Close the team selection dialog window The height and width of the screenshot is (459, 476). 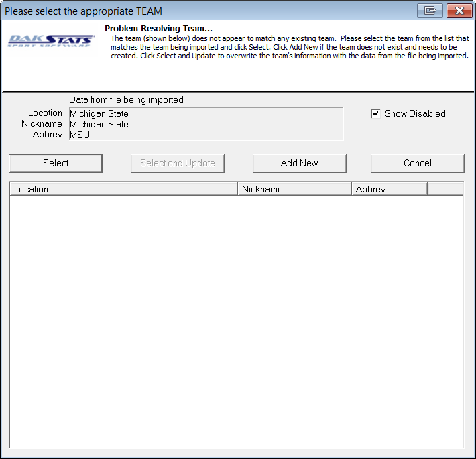click(x=459, y=11)
